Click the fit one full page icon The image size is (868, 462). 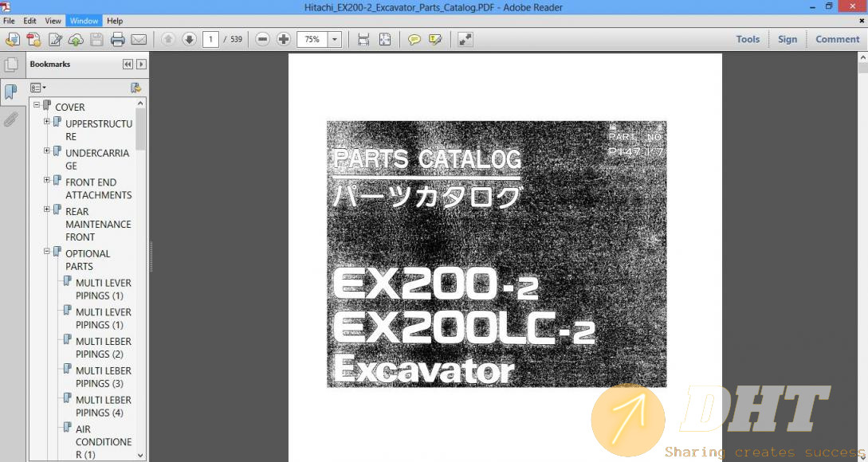point(385,39)
